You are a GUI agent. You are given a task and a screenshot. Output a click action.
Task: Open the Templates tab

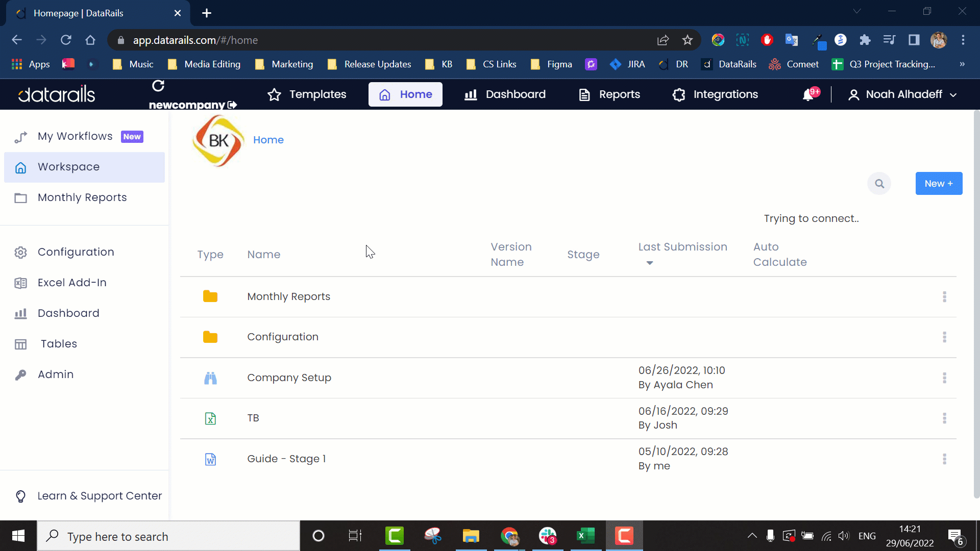coord(307,94)
